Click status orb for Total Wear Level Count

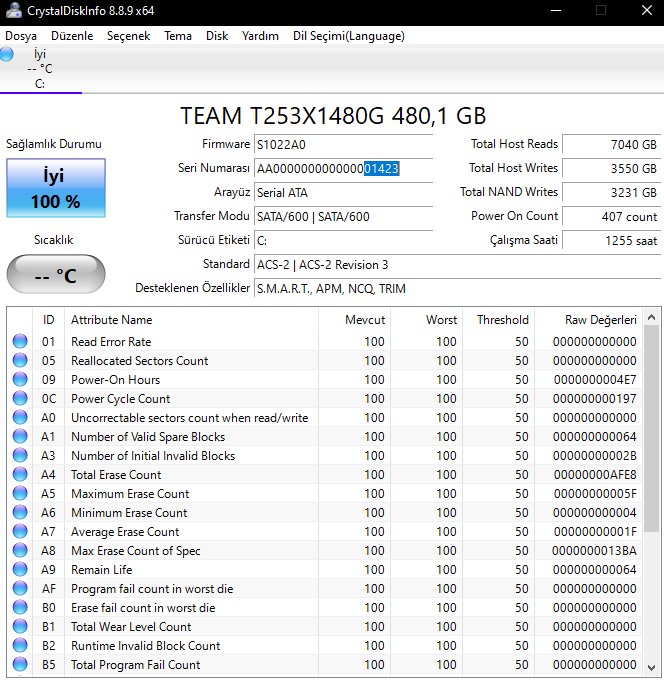pos(20,627)
